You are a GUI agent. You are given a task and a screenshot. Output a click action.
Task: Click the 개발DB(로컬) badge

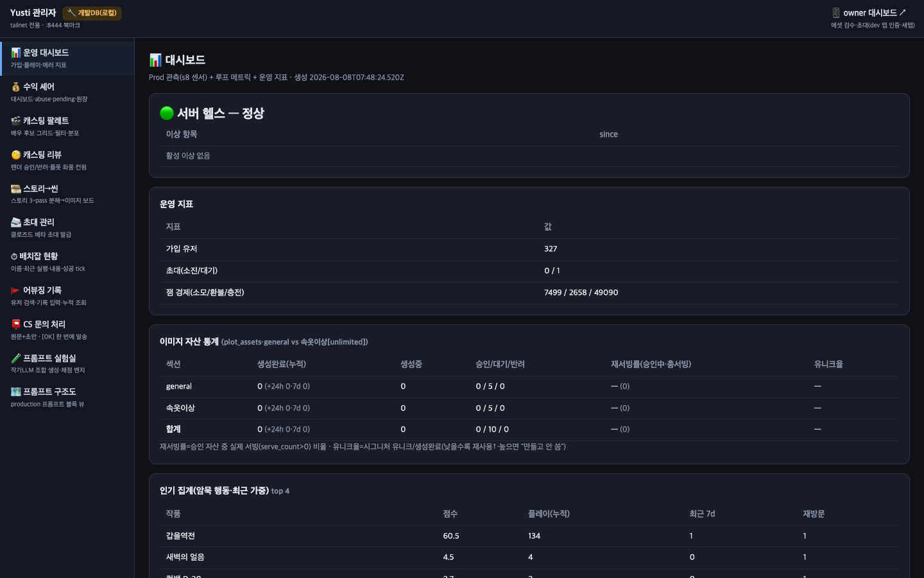[x=92, y=13]
